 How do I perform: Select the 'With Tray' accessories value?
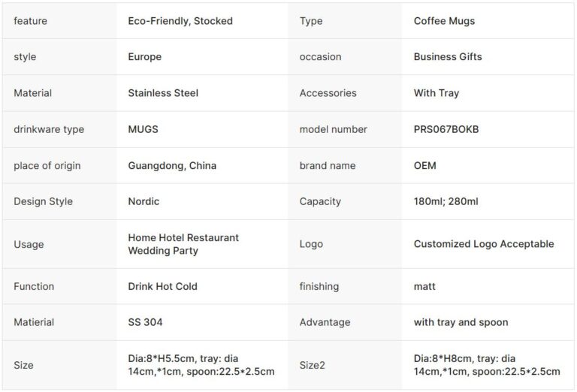(436, 93)
